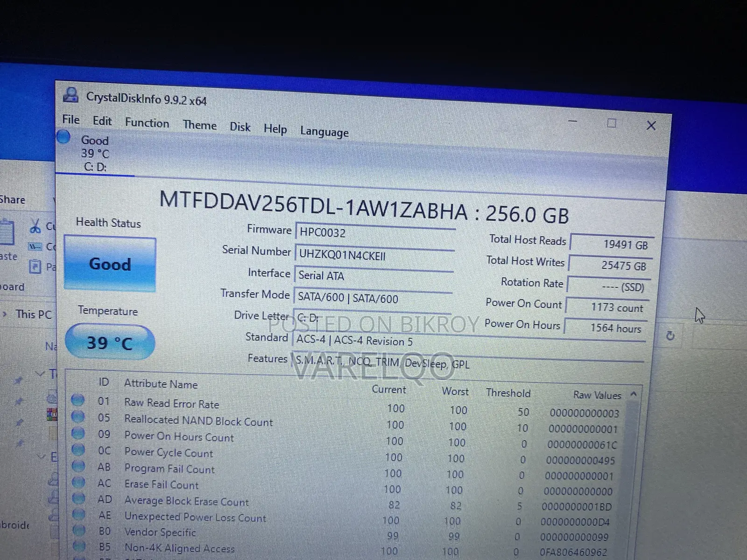Open the Language menu
Image resolution: width=747 pixels, height=560 pixels.
(324, 132)
